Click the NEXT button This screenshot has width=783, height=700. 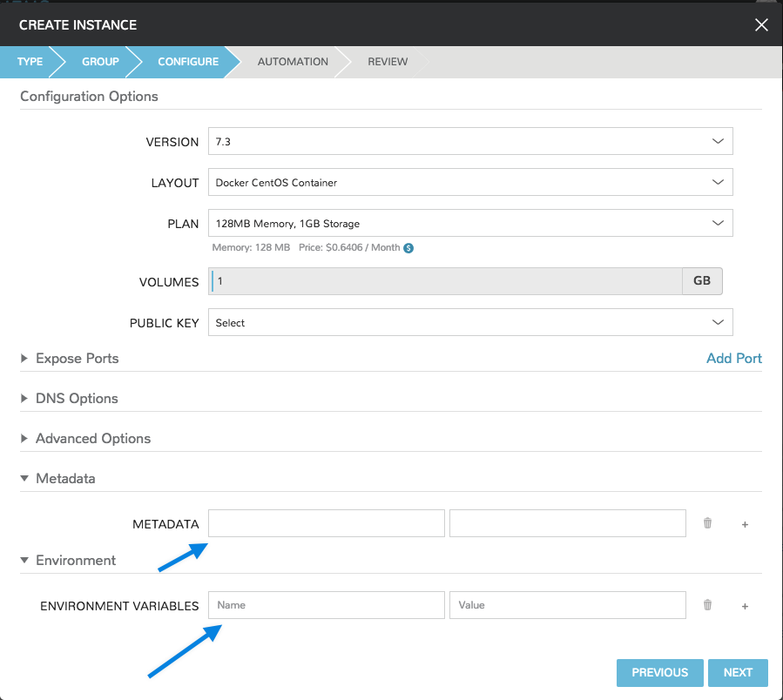click(x=738, y=672)
